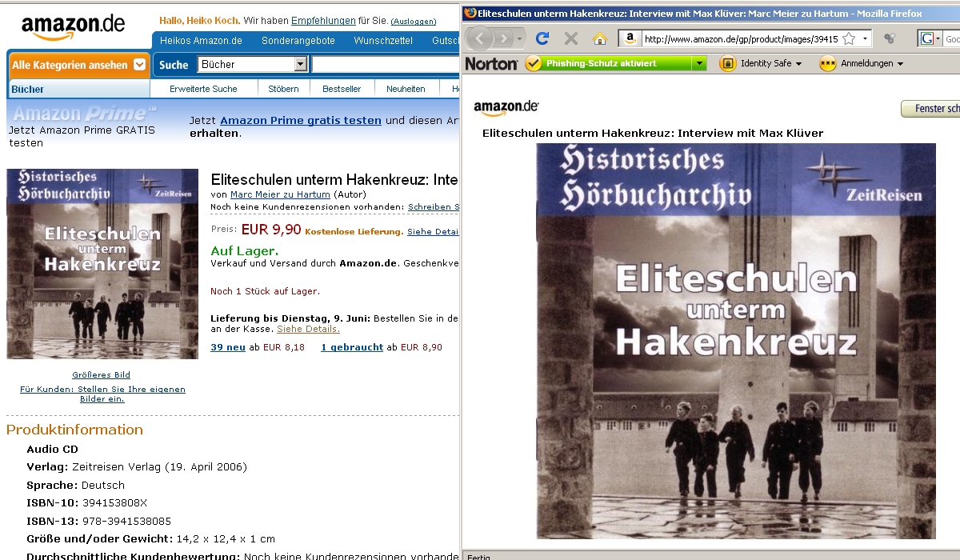Open the address bar history dropdown arrow
This screenshot has width=960, height=560.
(865, 38)
